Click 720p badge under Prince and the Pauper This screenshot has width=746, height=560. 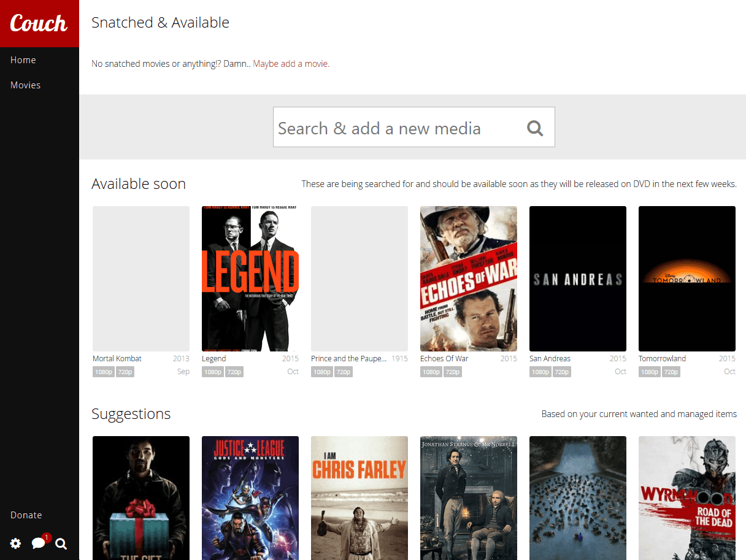click(x=344, y=372)
